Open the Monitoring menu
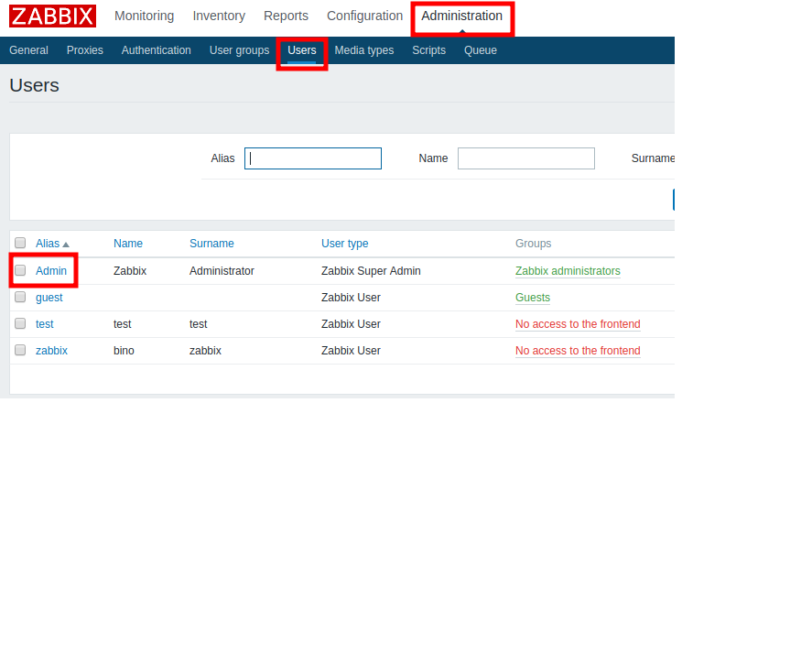812x664 pixels. tap(144, 16)
